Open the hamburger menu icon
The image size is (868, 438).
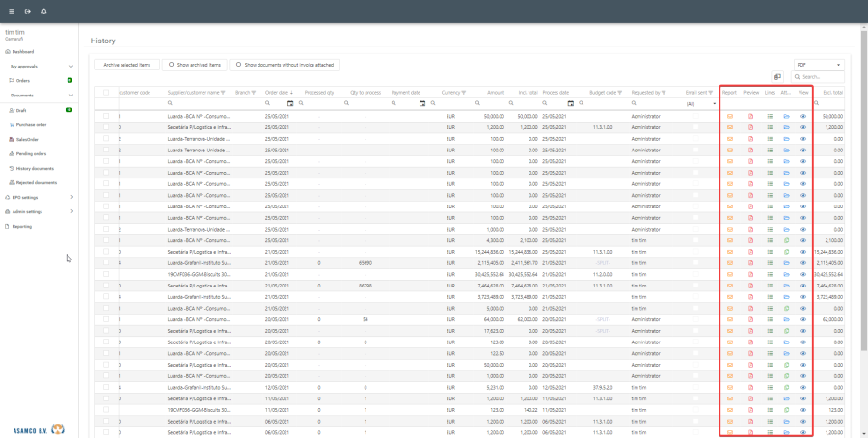point(12,11)
